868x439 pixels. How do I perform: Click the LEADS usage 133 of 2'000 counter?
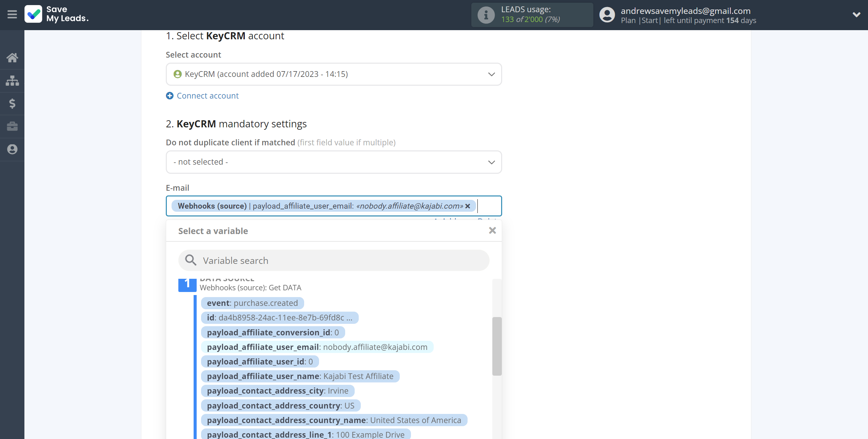pyautogui.click(x=530, y=20)
